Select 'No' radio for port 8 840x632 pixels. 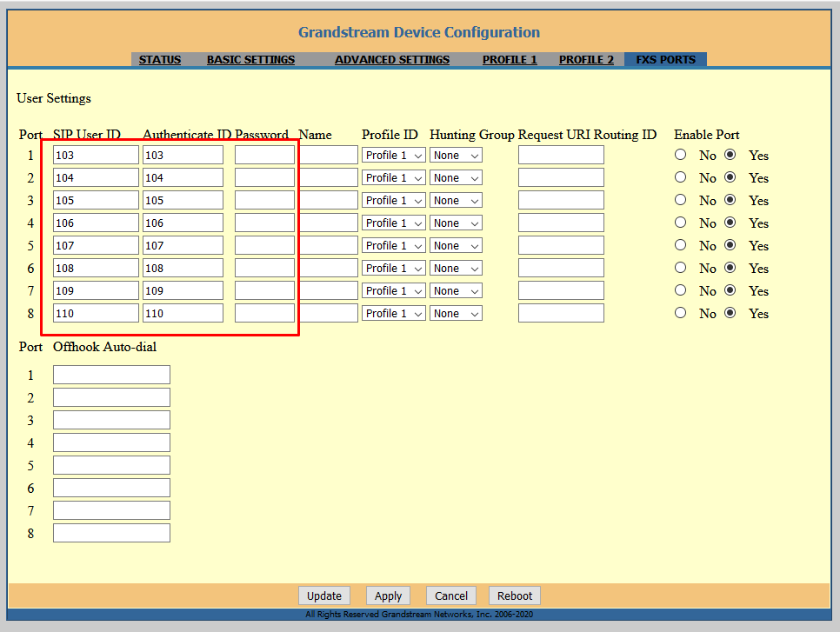coord(681,313)
